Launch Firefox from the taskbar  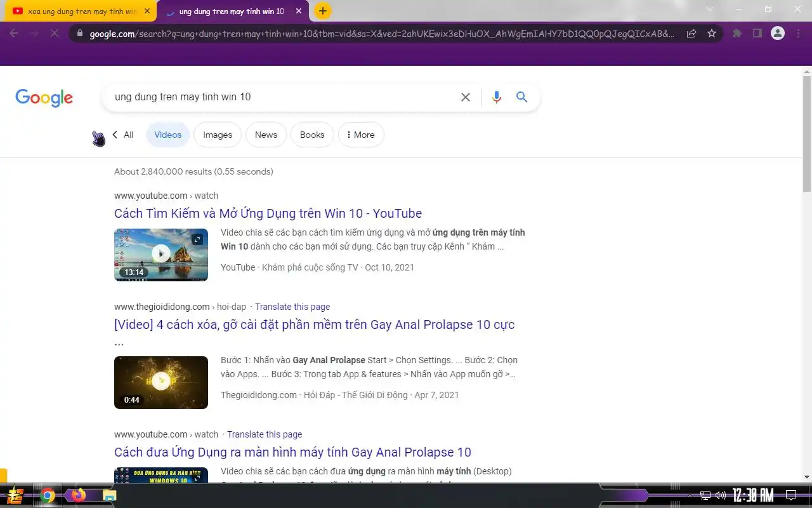78,495
